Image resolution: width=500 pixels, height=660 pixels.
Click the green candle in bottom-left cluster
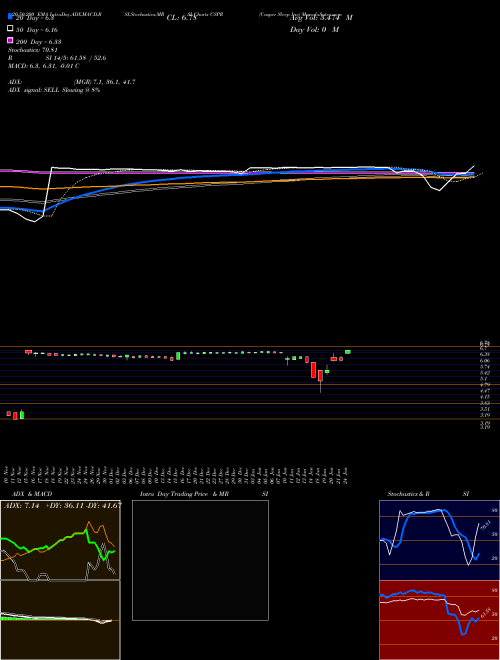(x=22, y=415)
